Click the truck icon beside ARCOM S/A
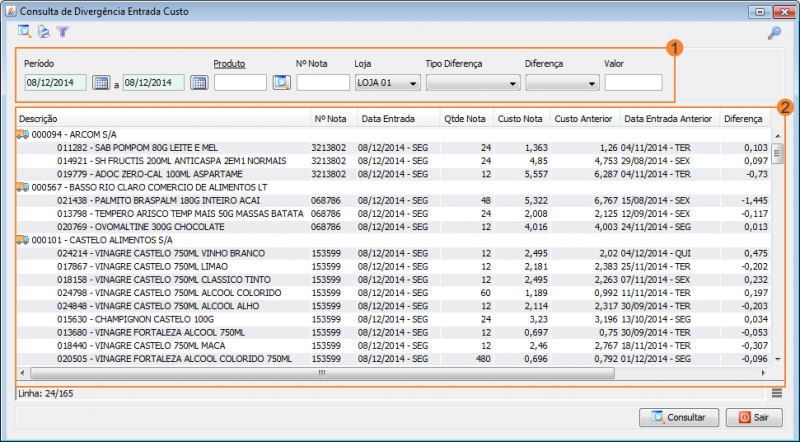Screen dimensions: 800x442 tap(22, 134)
